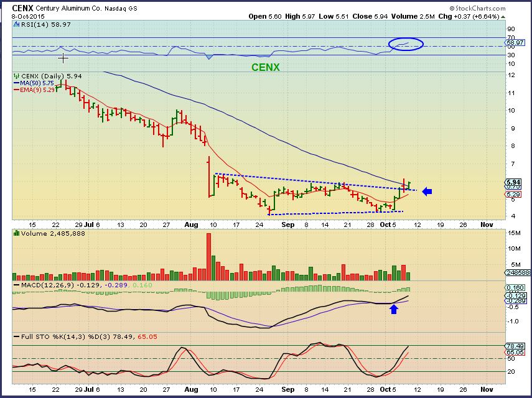Click the 0.160 MACD histogram axis tag

(x=515, y=287)
